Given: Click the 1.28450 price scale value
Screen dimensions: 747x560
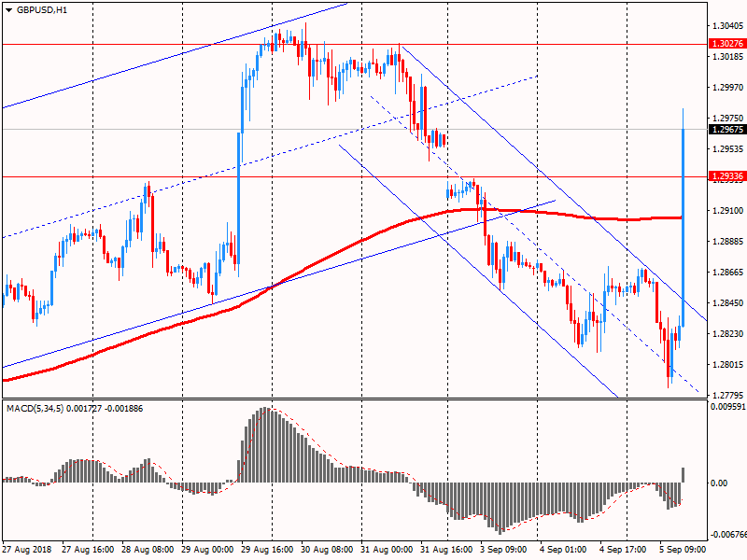Looking at the screenshot, I should point(727,302).
